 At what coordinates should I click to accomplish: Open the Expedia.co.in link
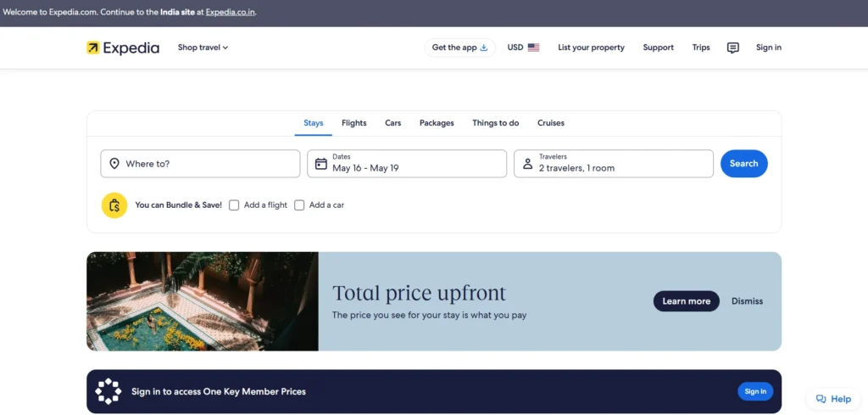(x=231, y=12)
